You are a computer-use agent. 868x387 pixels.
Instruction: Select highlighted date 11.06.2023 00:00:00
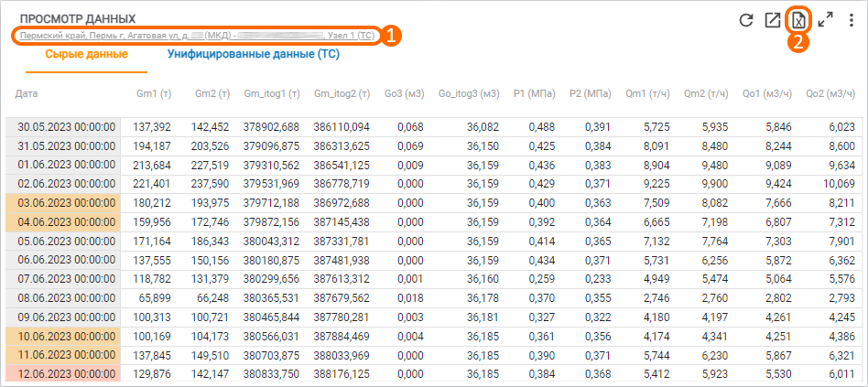(x=63, y=356)
